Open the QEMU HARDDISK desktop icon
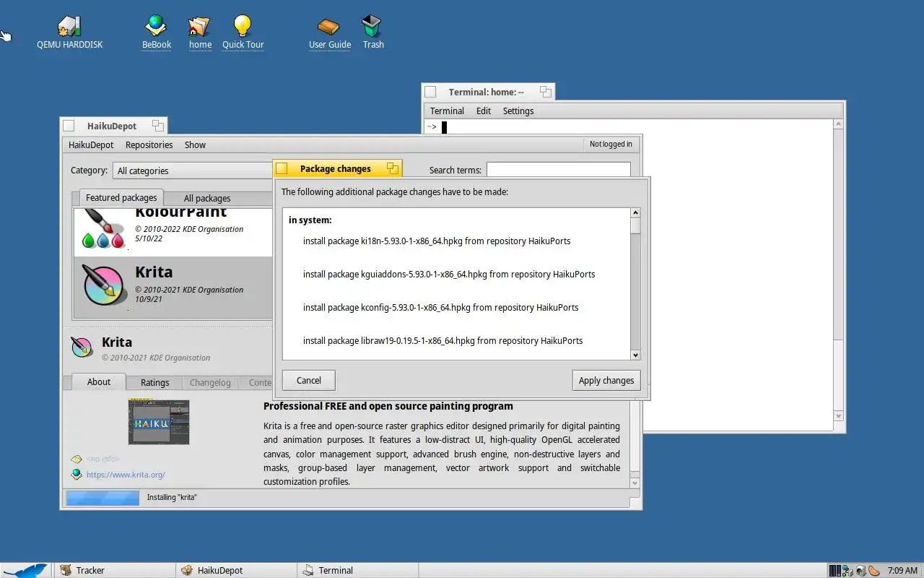Viewport: 924px width, 578px height. click(x=69, y=27)
